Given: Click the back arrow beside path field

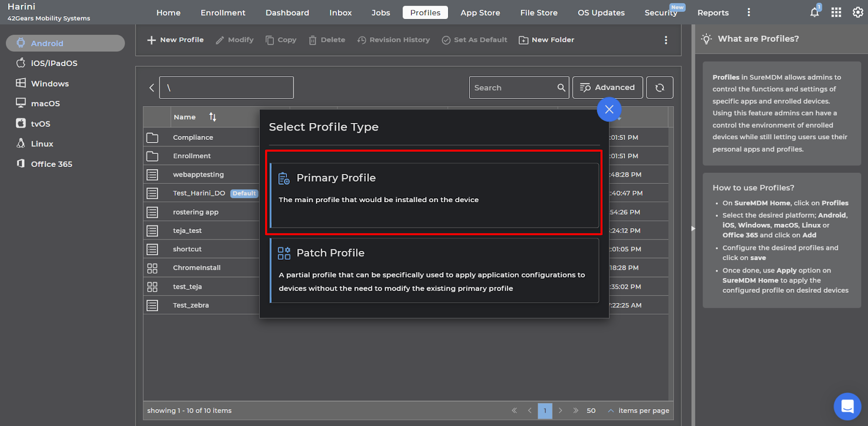Looking at the screenshot, I should 152,88.
